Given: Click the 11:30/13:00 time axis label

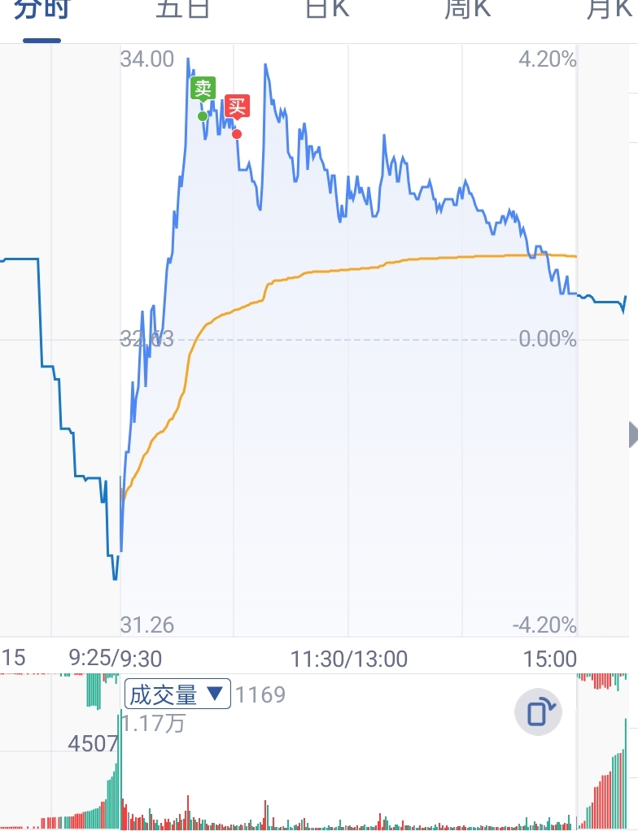Looking at the screenshot, I should click(349, 659).
